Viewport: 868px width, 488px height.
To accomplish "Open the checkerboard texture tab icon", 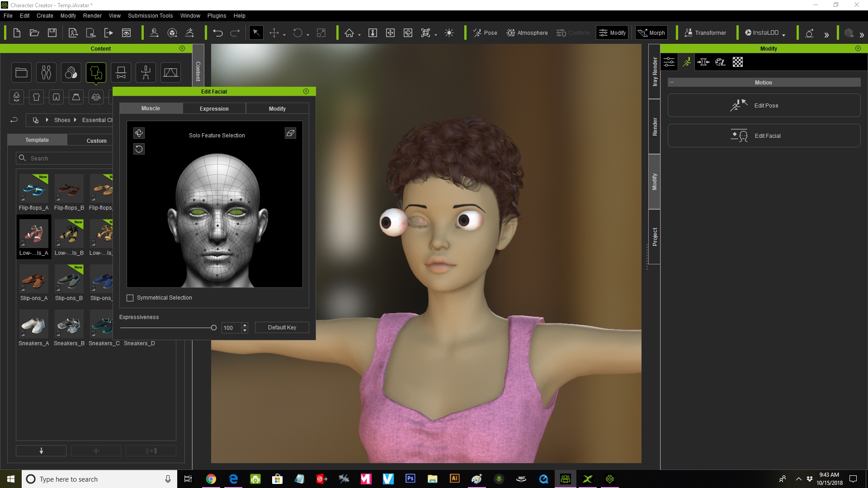I will 737,62.
